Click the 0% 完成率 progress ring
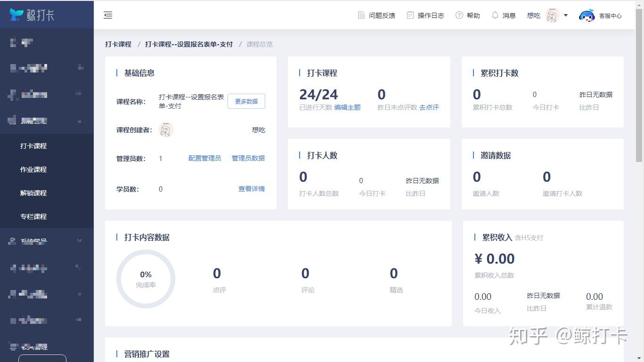The height and width of the screenshot is (362, 644). pos(146,279)
